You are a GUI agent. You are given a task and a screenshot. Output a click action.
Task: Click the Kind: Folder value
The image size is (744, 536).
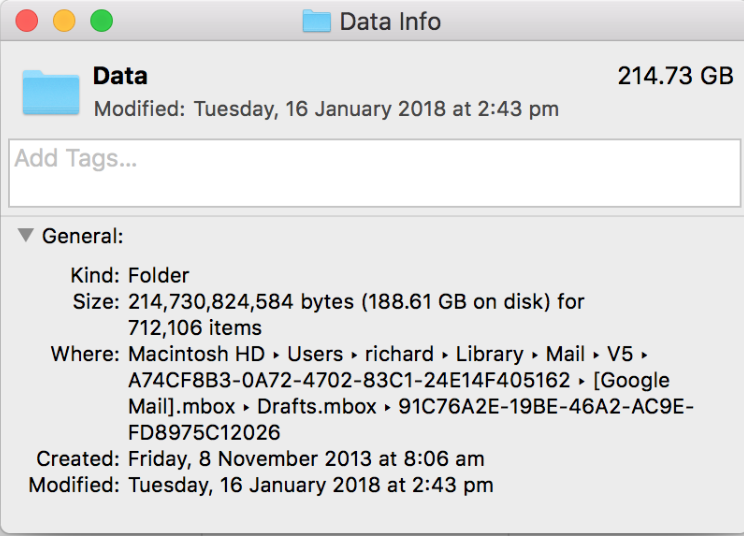158,275
